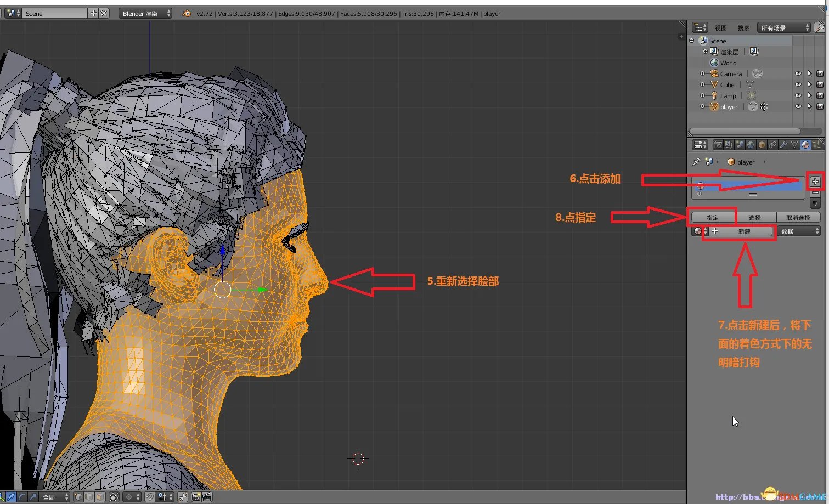
Task: Select the rotate manipulator arc icon
Action: pos(22,497)
